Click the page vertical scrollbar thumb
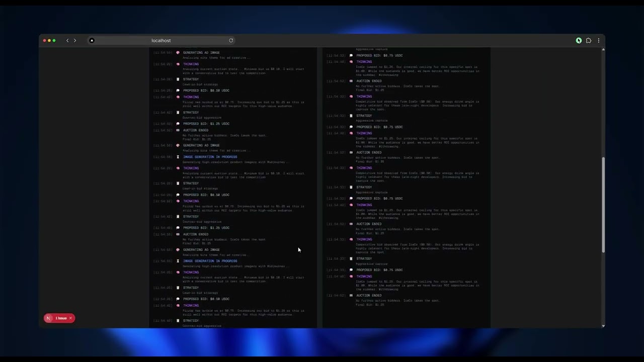This screenshot has height=362, width=644. coord(603,205)
